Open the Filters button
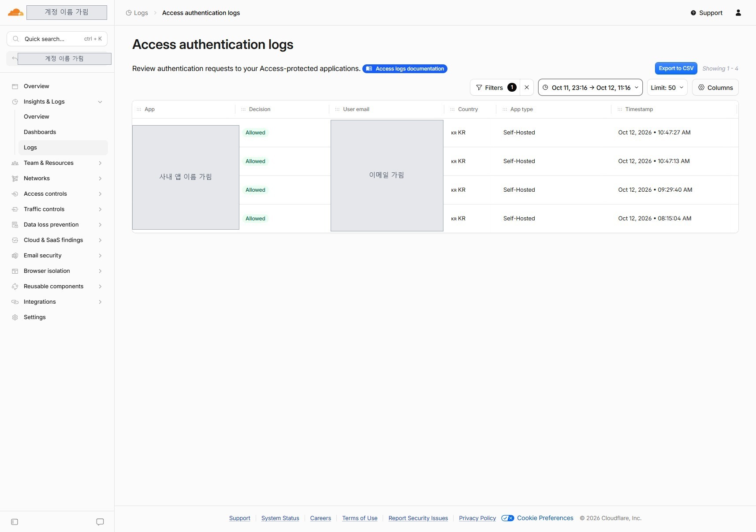 (495, 87)
